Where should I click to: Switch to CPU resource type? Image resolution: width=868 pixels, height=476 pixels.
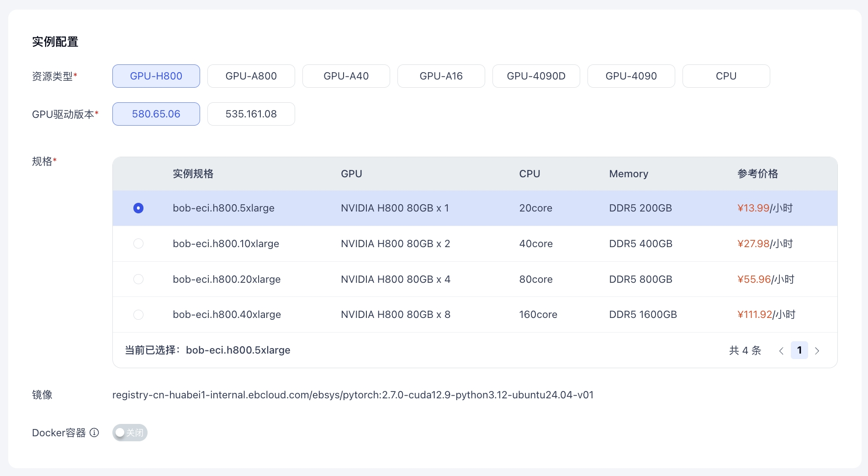726,76
